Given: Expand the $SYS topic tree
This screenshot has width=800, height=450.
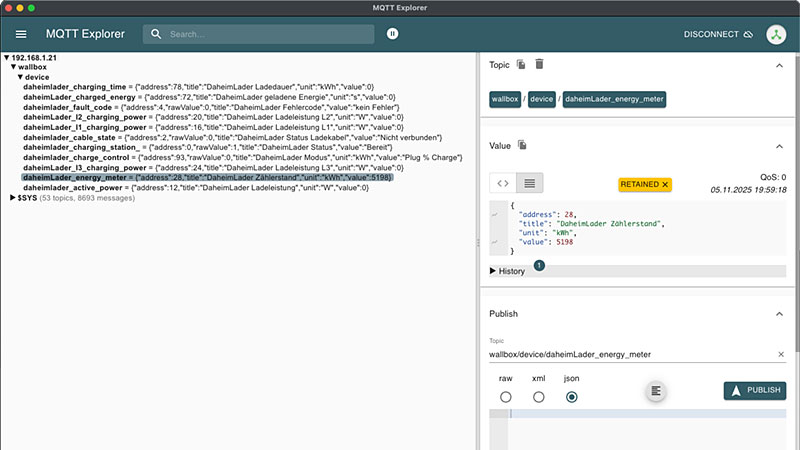Looking at the screenshot, I should click(x=13, y=198).
